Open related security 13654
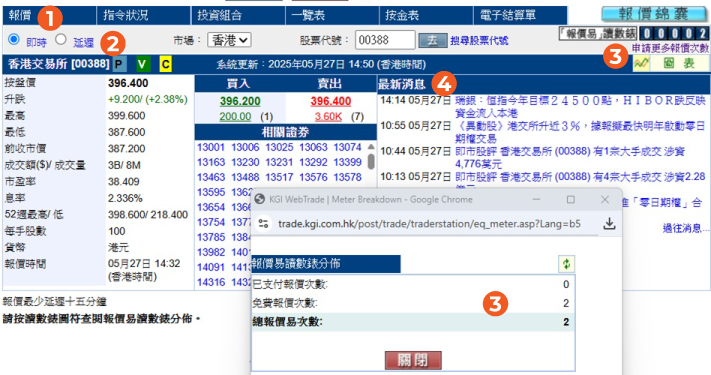 click(211, 207)
